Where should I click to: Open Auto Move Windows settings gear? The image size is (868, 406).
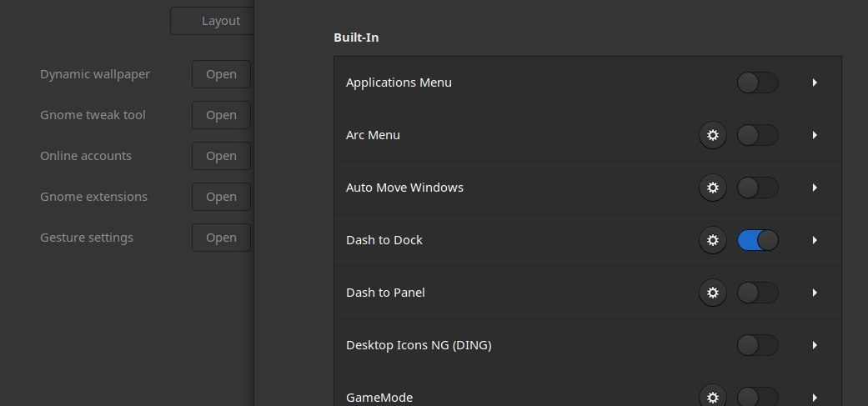(712, 188)
